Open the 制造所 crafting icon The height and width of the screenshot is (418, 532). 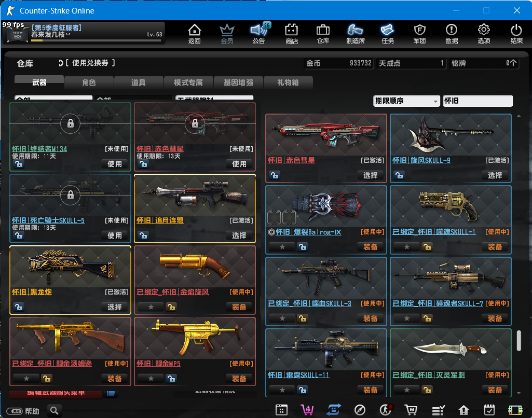355,34
